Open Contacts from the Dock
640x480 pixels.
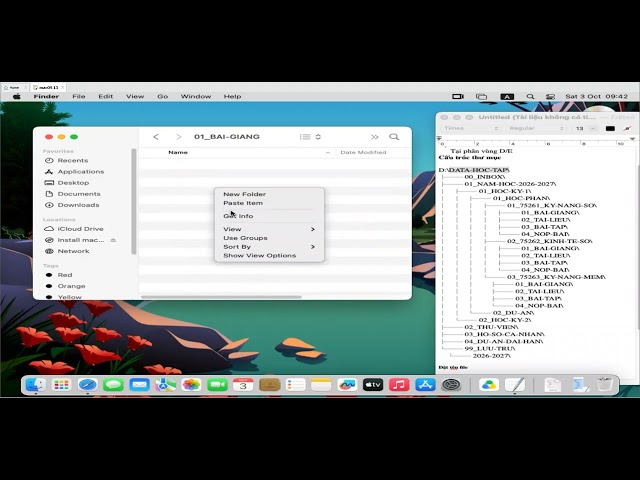pyautogui.click(x=269, y=384)
